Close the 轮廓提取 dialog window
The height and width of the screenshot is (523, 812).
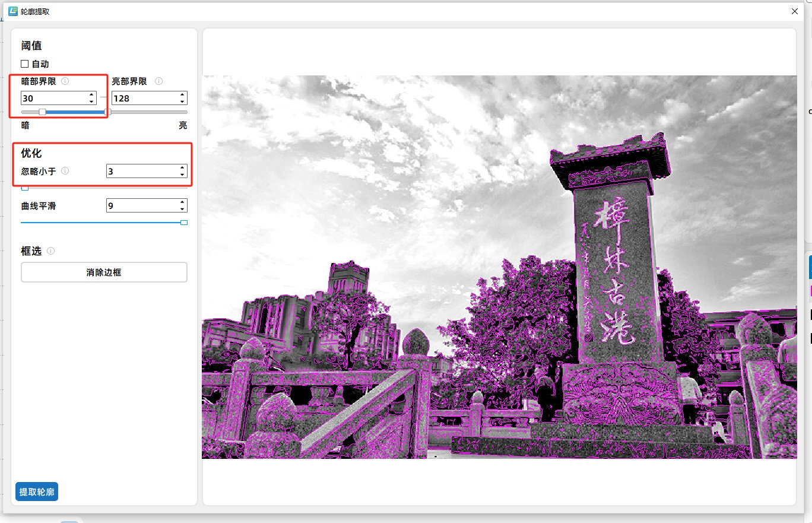(795, 11)
